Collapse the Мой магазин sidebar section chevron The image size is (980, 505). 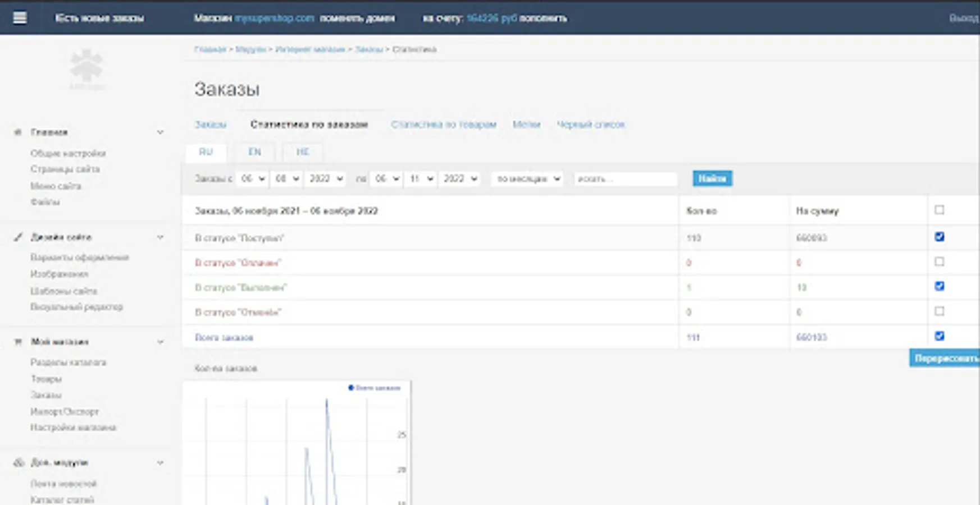pos(160,342)
